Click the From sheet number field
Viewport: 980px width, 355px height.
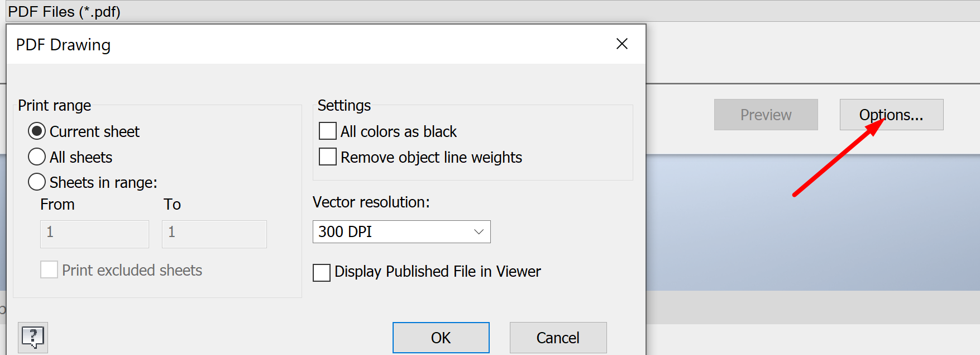click(94, 234)
